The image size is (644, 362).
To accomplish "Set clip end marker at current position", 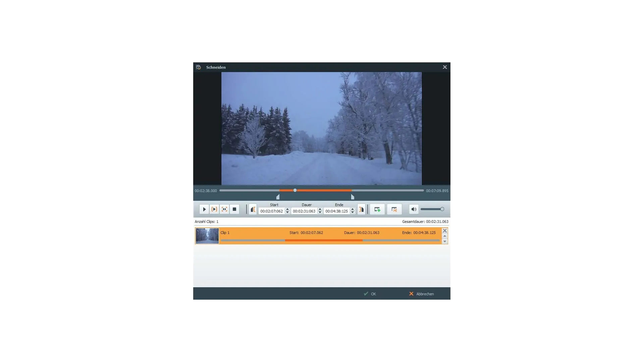I will coord(361,209).
